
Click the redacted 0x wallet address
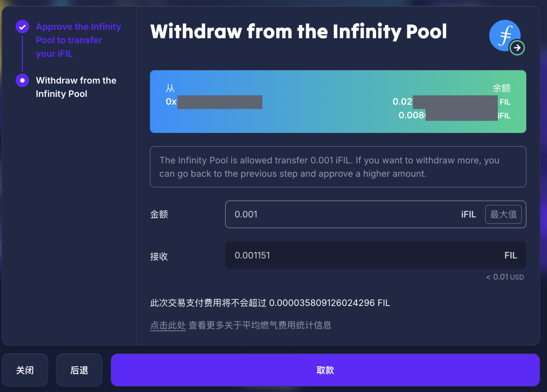(214, 102)
